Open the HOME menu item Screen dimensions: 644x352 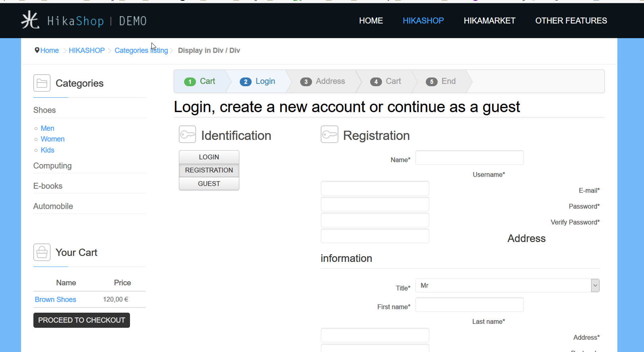tap(371, 21)
